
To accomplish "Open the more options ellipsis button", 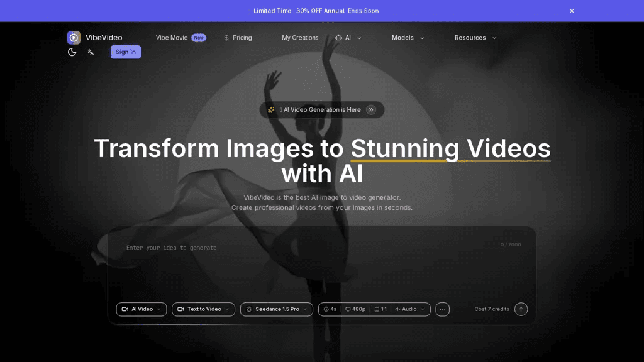I will click(x=442, y=309).
